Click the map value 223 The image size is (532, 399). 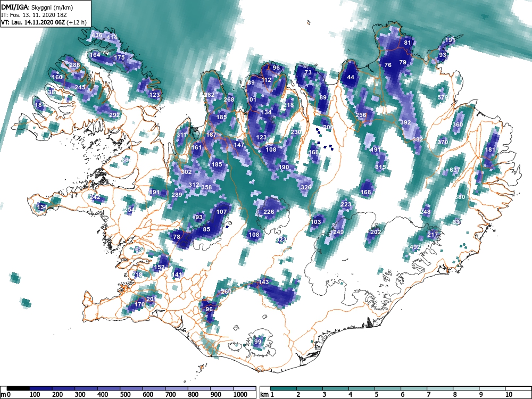coord(346,204)
